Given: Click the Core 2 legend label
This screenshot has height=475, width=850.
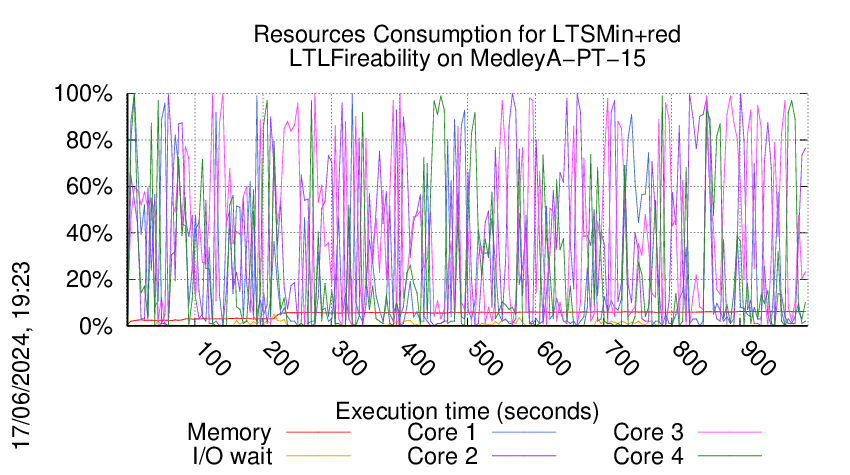Looking at the screenshot, I should [442, 456].
